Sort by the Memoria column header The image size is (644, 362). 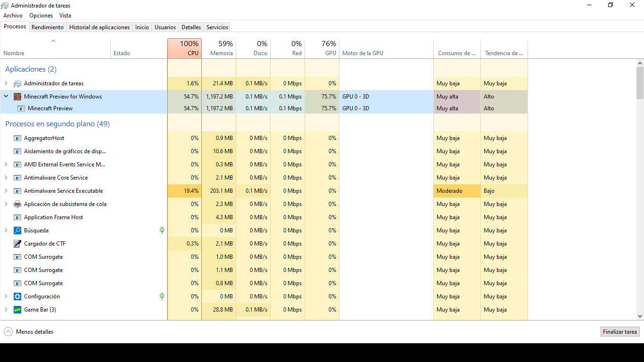(x=219, y=49)
